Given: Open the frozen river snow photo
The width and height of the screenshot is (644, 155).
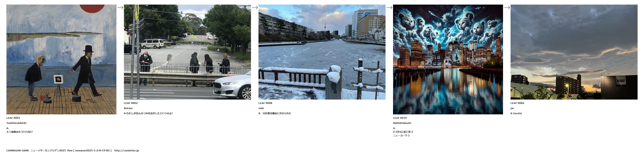Looking at the screenshot, I should [322, 52].
